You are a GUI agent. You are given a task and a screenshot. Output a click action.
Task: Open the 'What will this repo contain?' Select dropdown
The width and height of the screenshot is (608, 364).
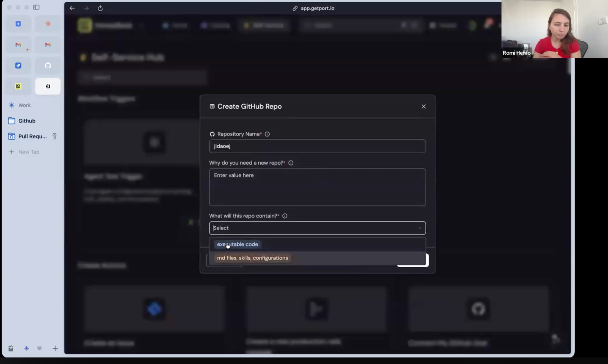pyautogui.click(x=317, y=228)
